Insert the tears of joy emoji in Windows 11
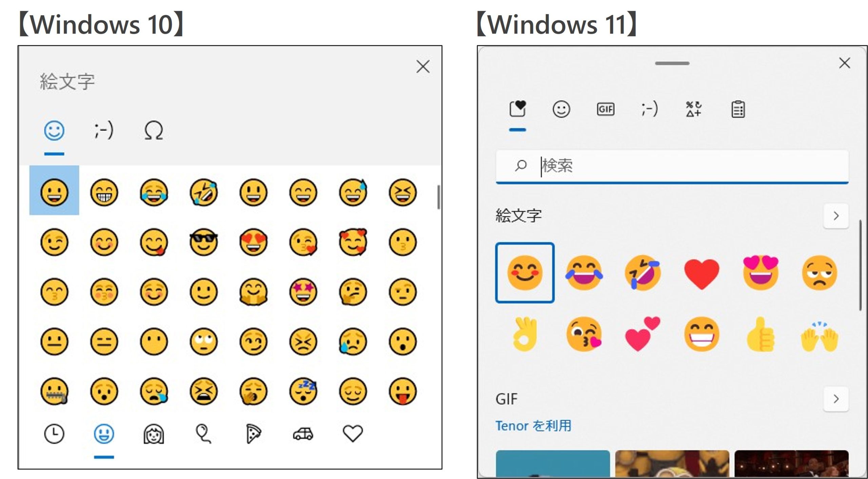 584,273
